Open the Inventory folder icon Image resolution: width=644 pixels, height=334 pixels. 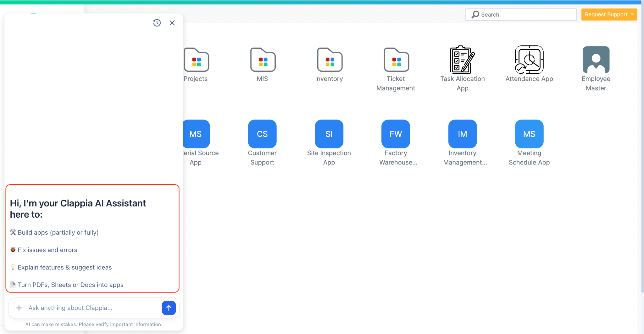[330, 60]
